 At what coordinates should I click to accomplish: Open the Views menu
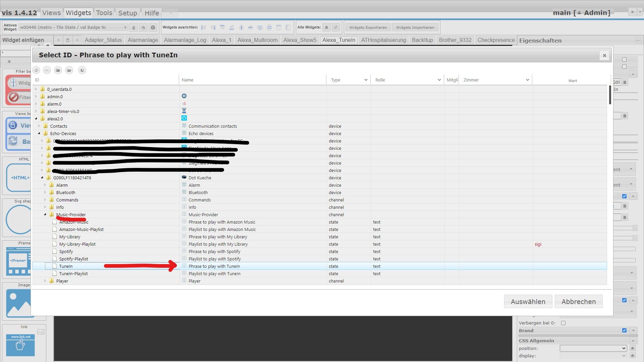[x=51, y=13]
